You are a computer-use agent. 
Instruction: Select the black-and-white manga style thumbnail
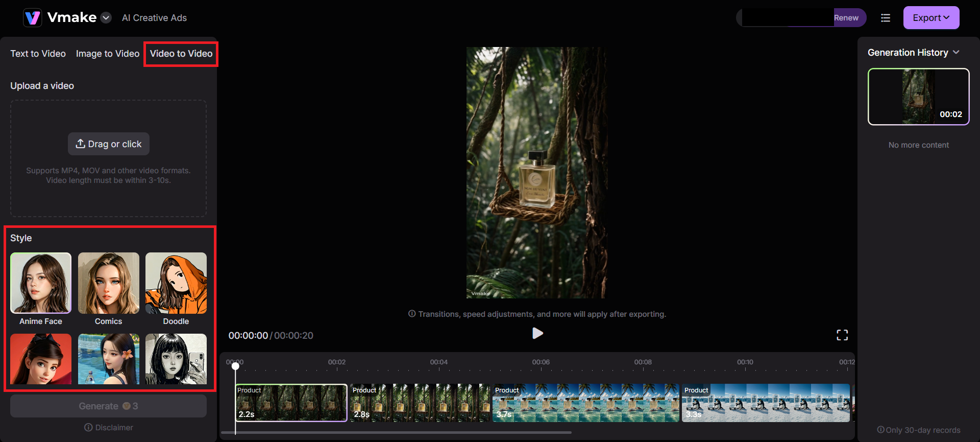click(176, 359)
